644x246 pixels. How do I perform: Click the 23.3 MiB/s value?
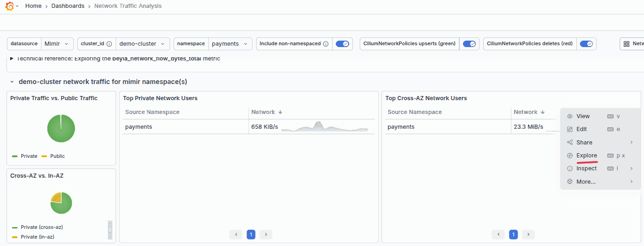click(x=528, y=127)
